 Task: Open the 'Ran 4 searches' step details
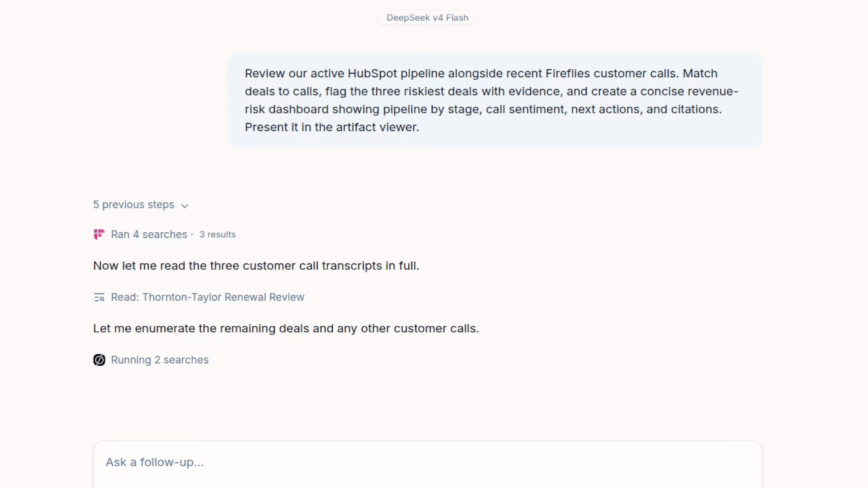pos(149,234)
